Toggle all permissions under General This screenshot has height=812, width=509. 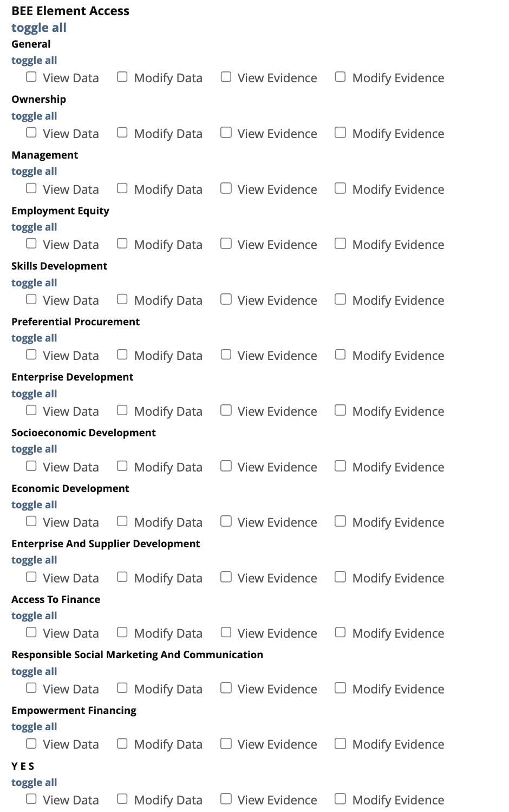coord(34,61)
